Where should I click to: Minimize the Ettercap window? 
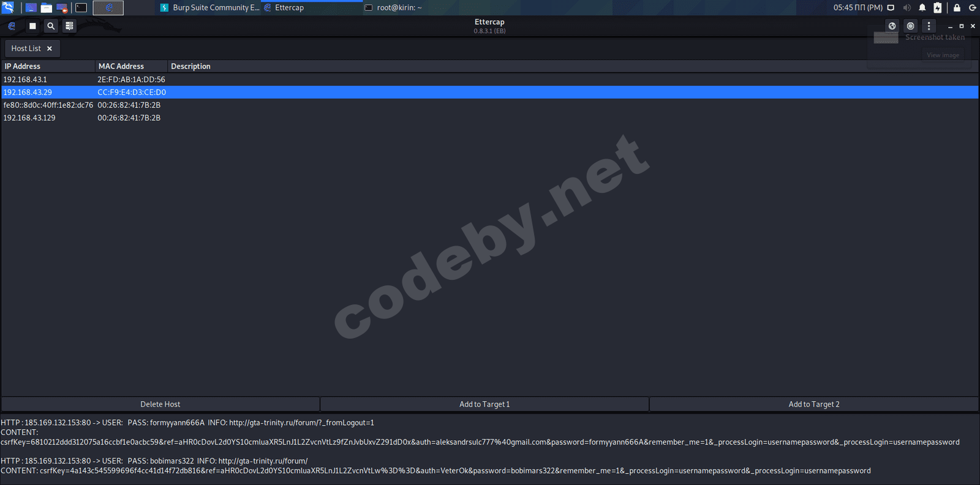950,26
